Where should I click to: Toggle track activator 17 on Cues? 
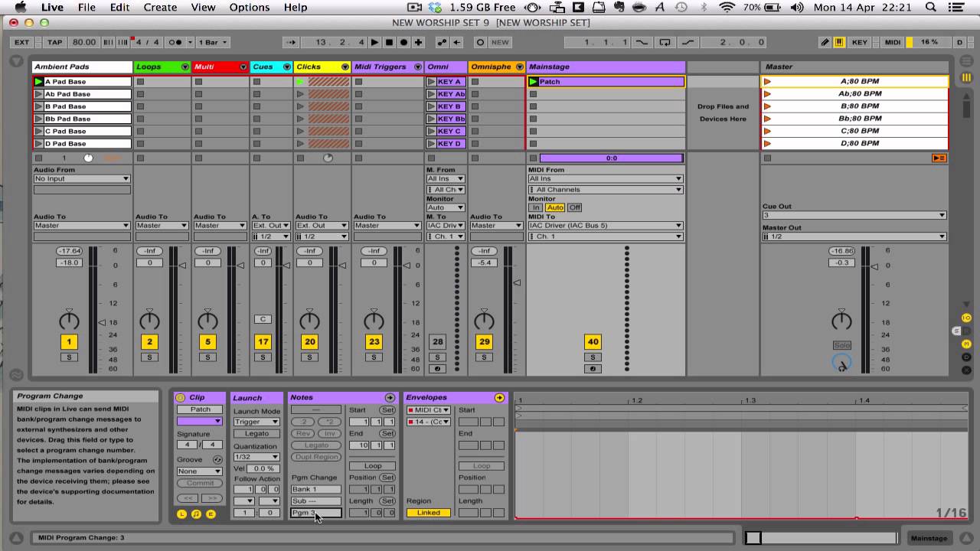coord(263,342)
